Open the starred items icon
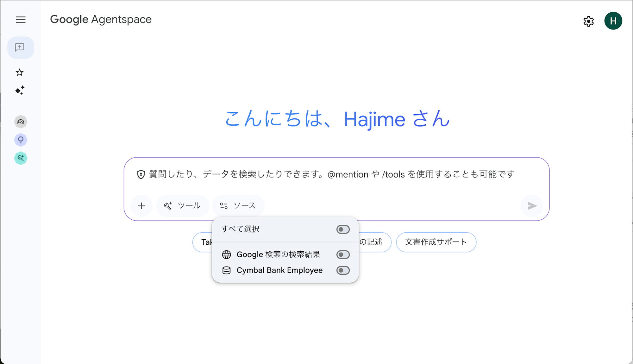This screenshot has height=364, width=633. pos(20,72)
